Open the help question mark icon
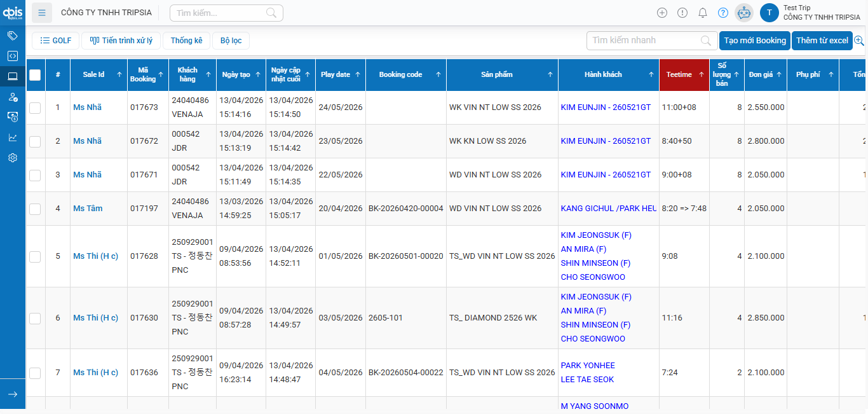 (723, 13)
